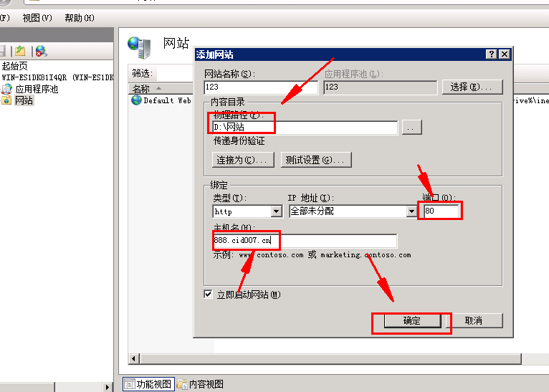Click the 网站 folder icon in tree

7,100
